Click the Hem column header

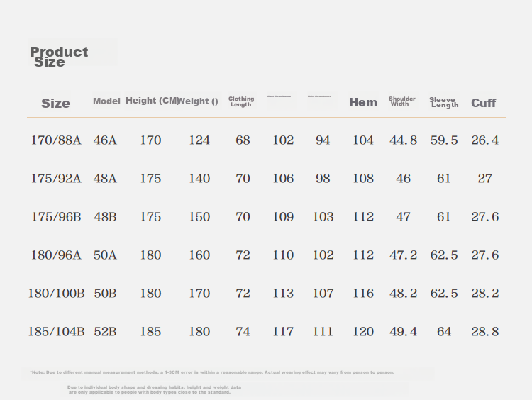pyautogui.click(x=363, y=102)
